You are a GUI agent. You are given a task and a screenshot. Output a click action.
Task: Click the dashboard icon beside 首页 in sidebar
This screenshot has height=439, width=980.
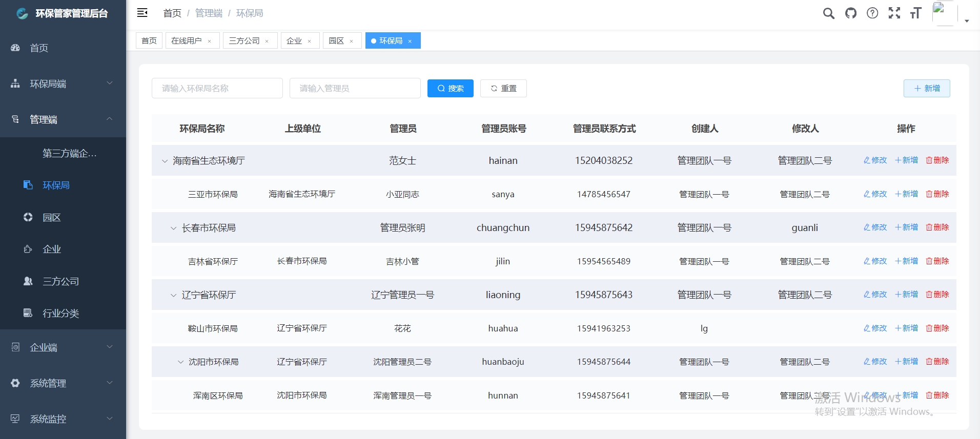[15, 48]
